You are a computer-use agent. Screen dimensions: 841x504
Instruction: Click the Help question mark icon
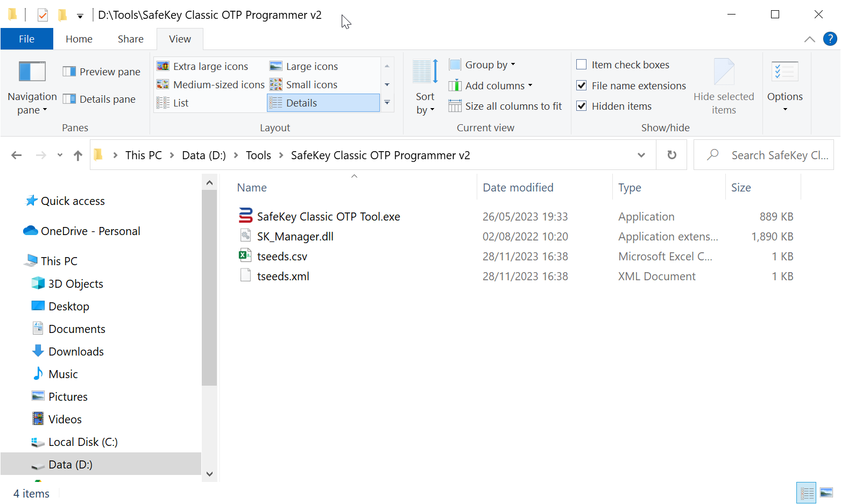[830, 39]
